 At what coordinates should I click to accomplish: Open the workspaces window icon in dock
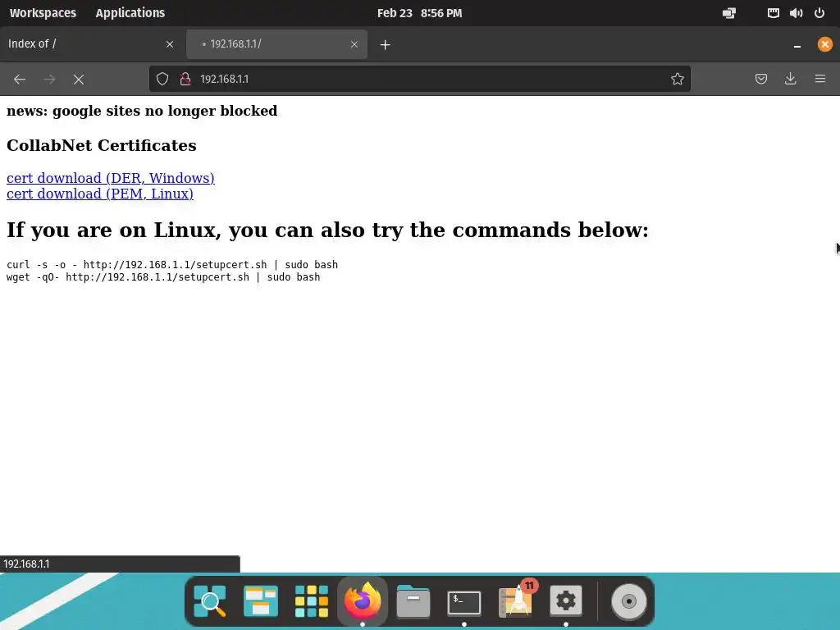260,601
